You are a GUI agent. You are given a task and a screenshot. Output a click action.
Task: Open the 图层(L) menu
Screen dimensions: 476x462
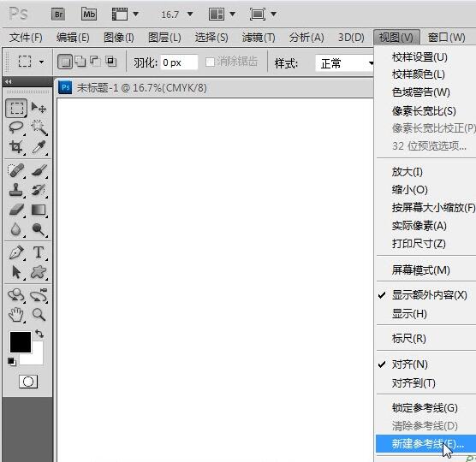[x=164, y=38]
